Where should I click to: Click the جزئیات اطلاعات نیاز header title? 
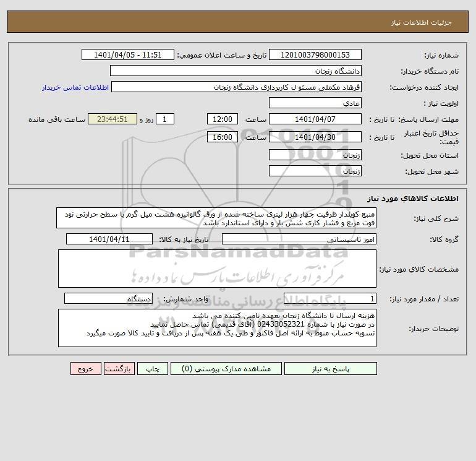421,22
